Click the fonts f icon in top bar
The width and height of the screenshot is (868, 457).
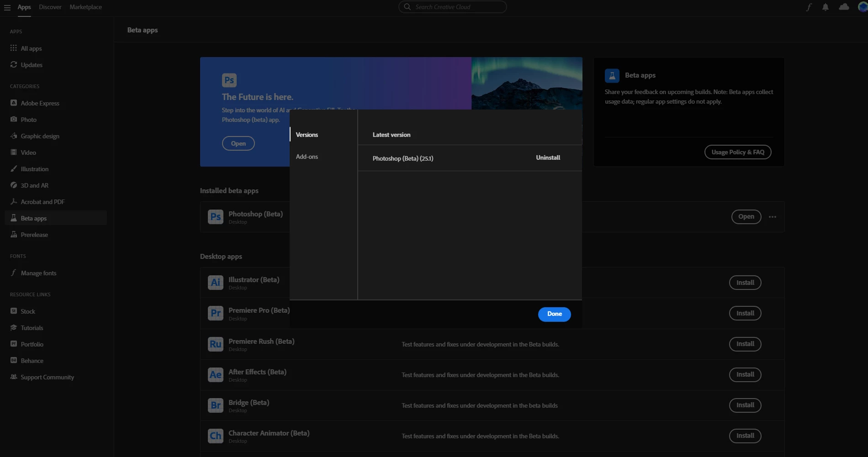809,7
